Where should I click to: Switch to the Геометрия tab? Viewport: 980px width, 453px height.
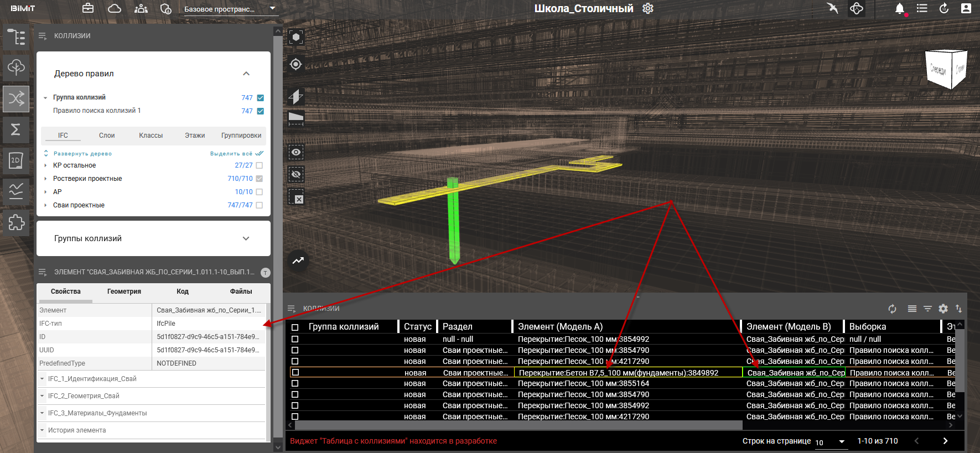coord(124,291)
